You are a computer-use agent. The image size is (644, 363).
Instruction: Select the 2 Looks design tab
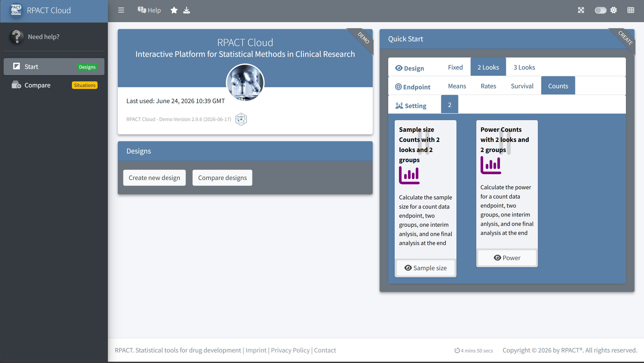tap(488, 67)
